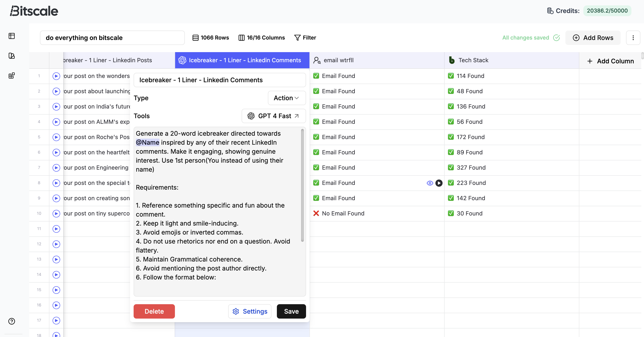Select the Icebreaker Linkedin Comments column header
This screenshot has height=337, width=644.
[x=242, y=60]
